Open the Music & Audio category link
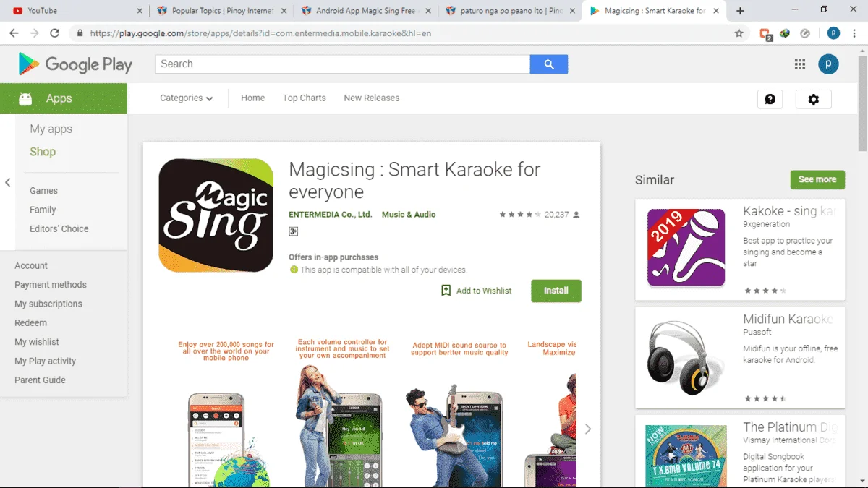 point(409,215)
